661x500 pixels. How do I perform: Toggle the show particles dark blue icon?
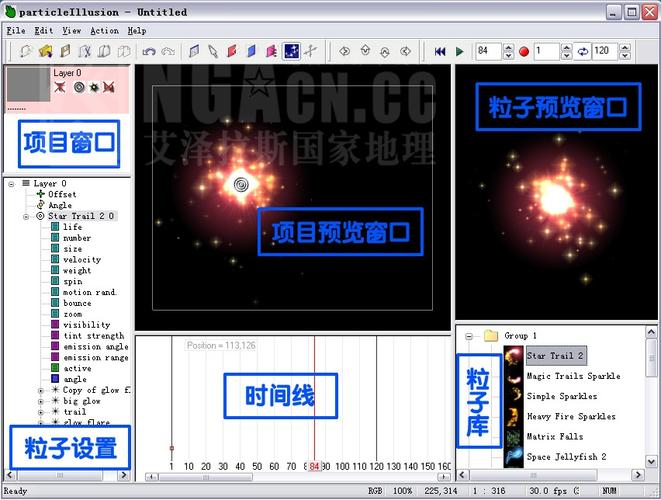click(x=291, y=51)
